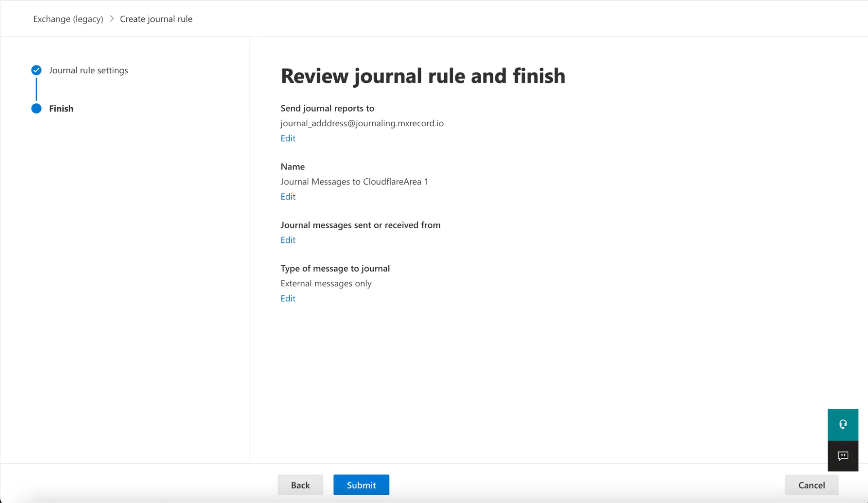Navigate to Exchange (legacy) breadcrumb
Screen dimensions: 868x503
68,19
